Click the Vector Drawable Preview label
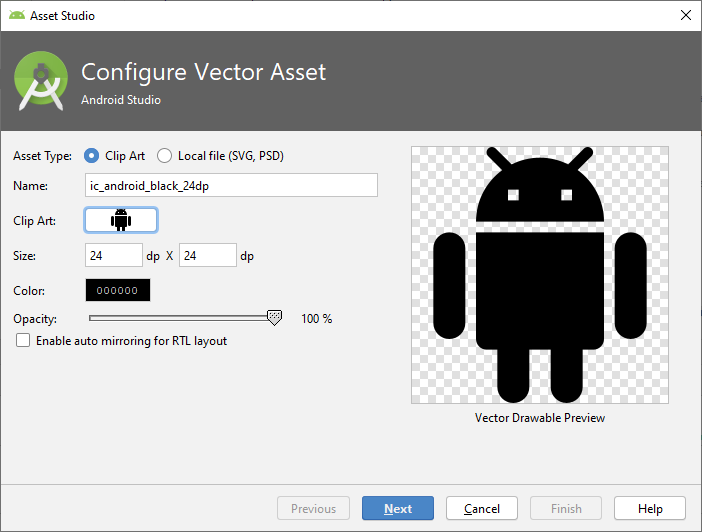 (540, 418)
